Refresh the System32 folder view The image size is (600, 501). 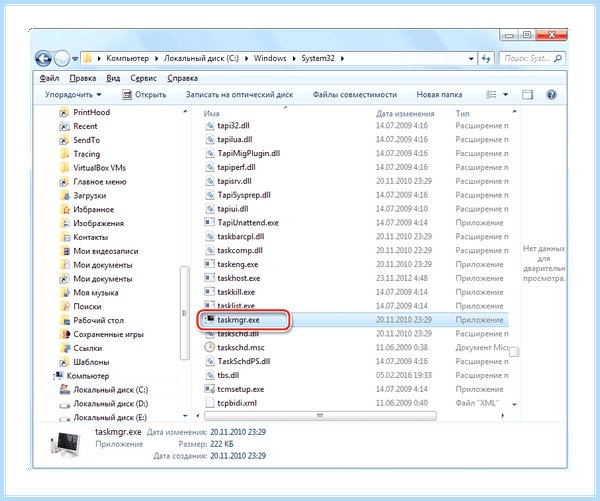(486, 59)
